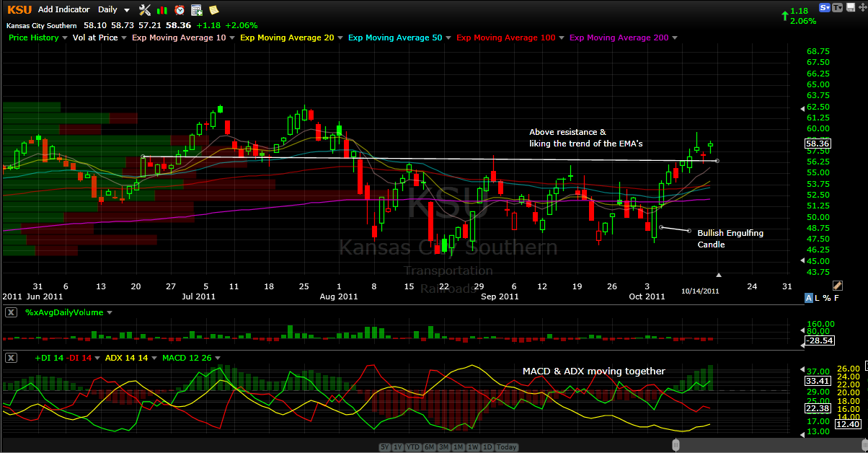
Task: Click the right endpoint of the white resistance line
Action: (x=717, y=160)
